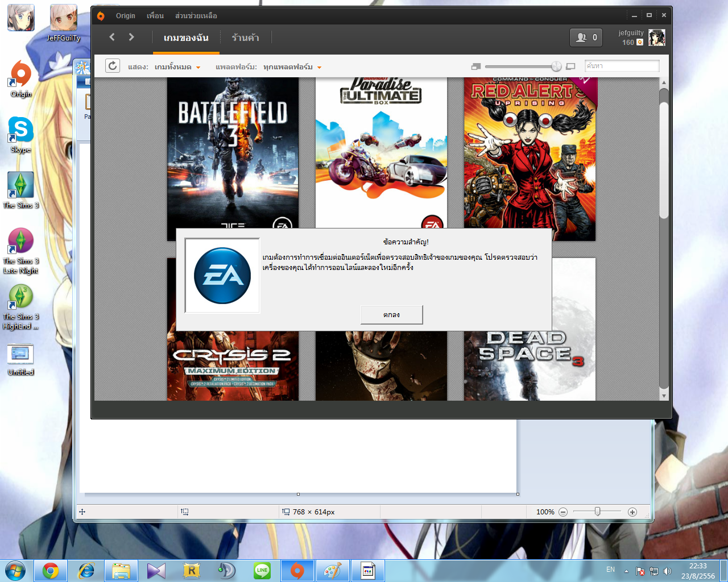Click the jefguilty username
The image size is (728, 582).
pos(631,33)
